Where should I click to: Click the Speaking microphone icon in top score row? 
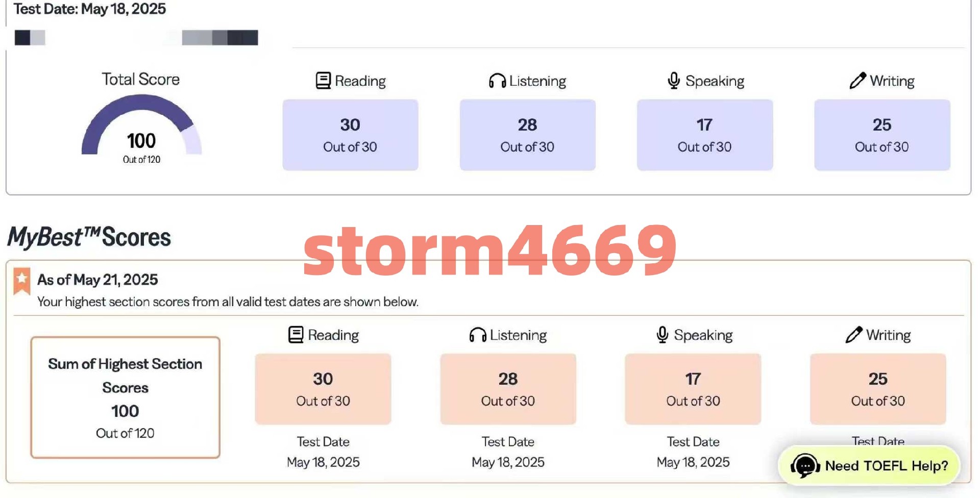point(674,81)
